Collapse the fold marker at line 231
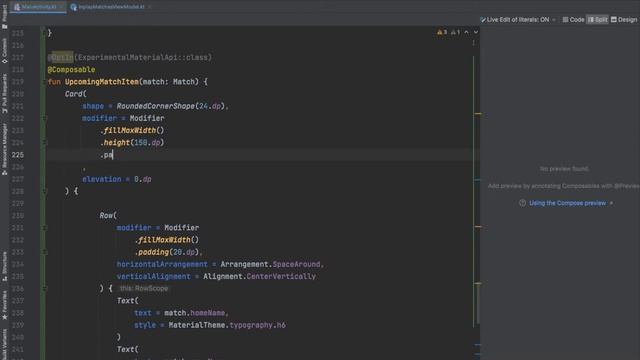This screenshot has width=640, height=360. tap(44, 228)
